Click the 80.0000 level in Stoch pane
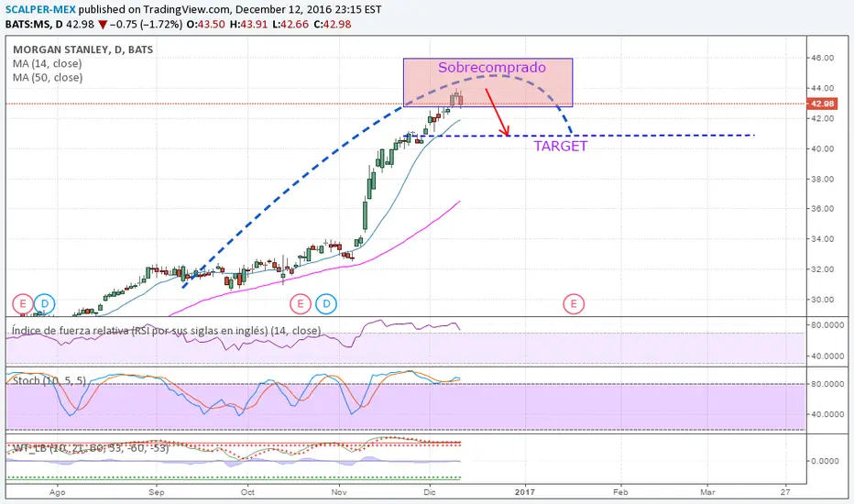The width and height of the screenshot is (854, 504). [x=827, y=384]
